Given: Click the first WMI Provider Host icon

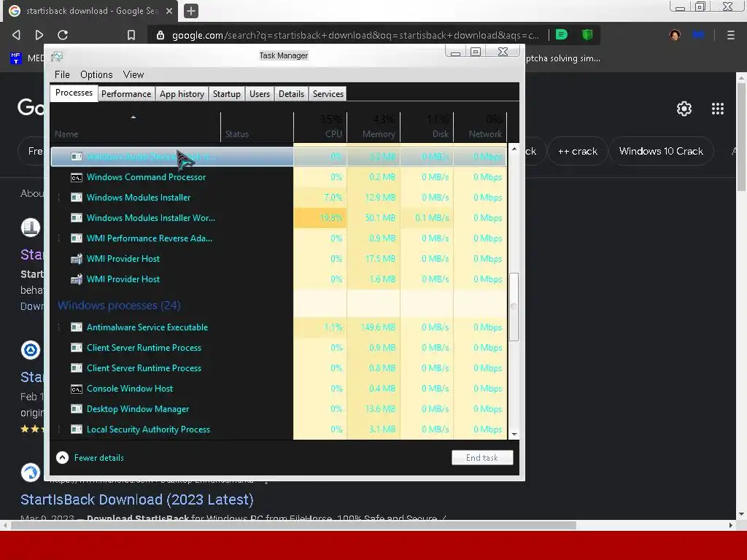Looking at the screenshot, I should 76,259.
